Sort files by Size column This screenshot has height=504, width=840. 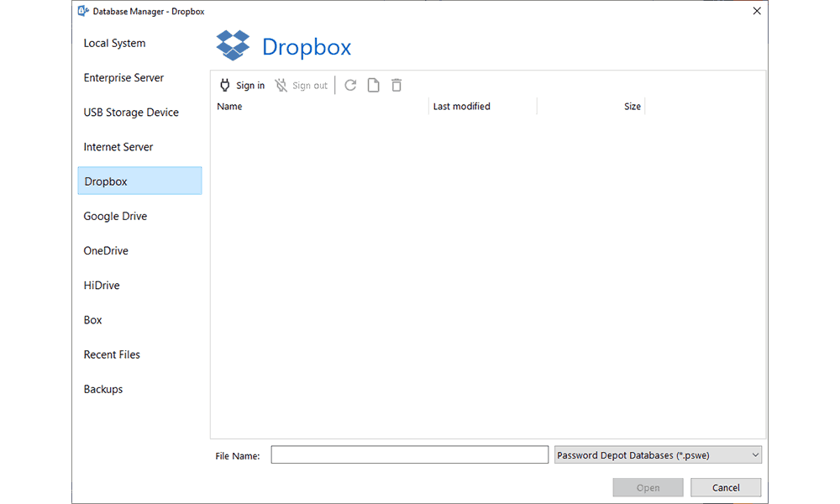coord(591,106)
